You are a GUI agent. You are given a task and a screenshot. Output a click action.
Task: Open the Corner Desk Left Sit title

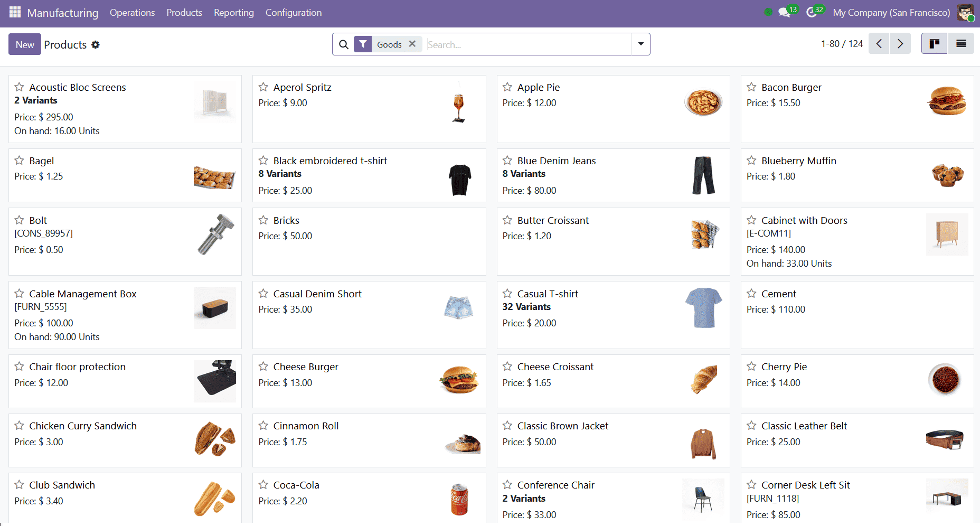click(x=806, y=485)
